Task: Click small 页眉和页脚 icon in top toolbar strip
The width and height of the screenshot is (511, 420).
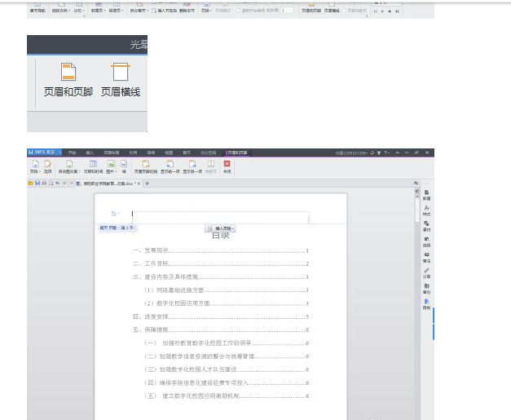Action: [311, 8]
